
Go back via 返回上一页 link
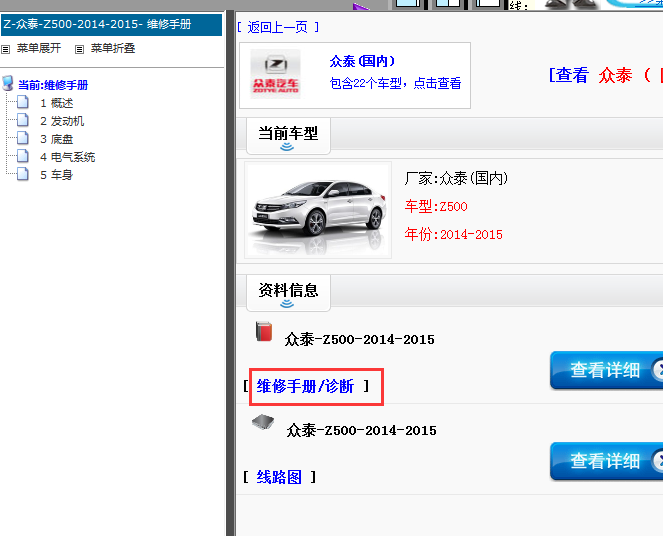point(277,27)
